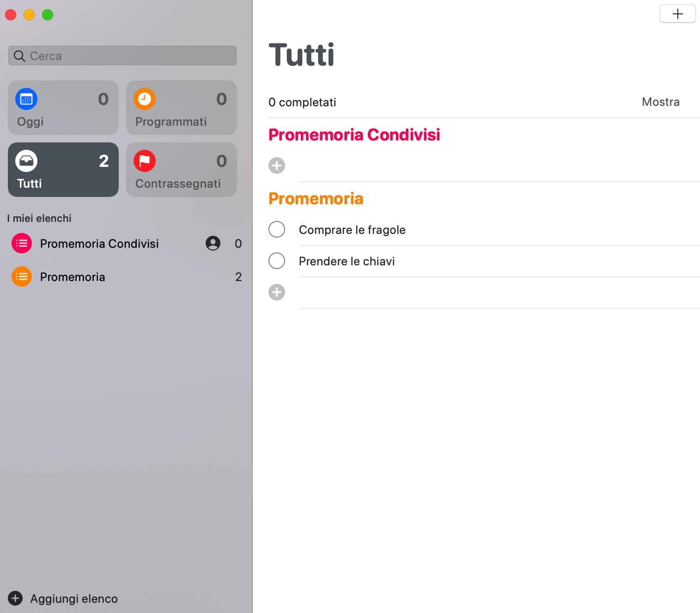Click the Promemoria Condivisi section heading
The image size is (700, 613).
[x=354, y=135]
